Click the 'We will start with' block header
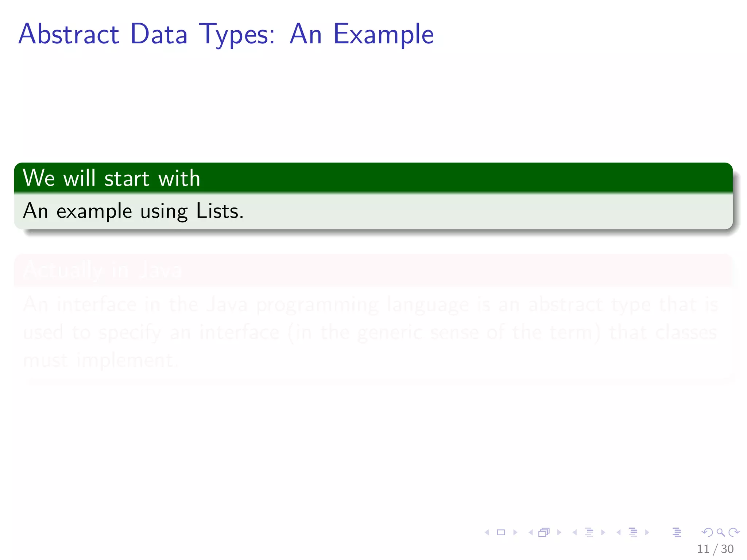Screen dimensions: 747x560 [373, 178]
